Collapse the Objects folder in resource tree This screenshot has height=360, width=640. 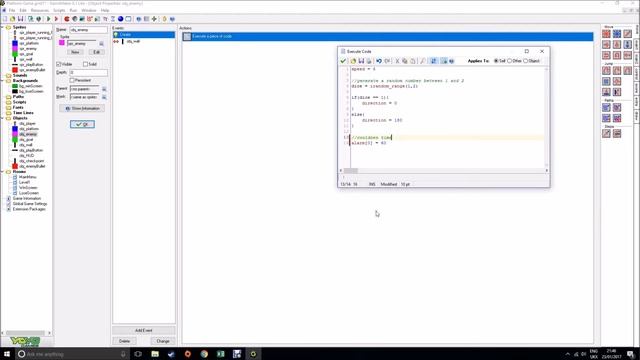tap(2, 118)
